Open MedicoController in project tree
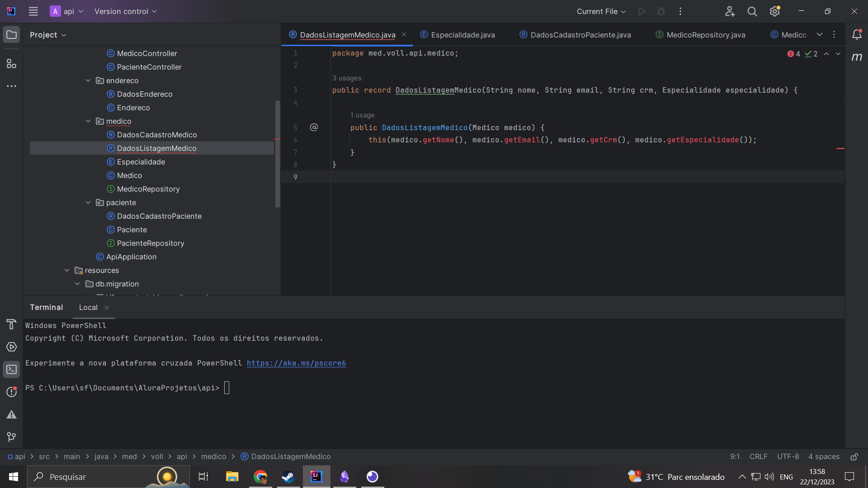Image resolution: width=868 pixels, height=488 pixels. 147,53
